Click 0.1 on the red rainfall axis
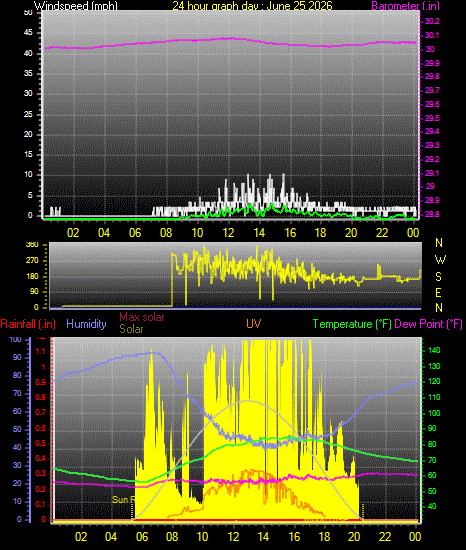 pyautogui.click(x=41, y=504)
